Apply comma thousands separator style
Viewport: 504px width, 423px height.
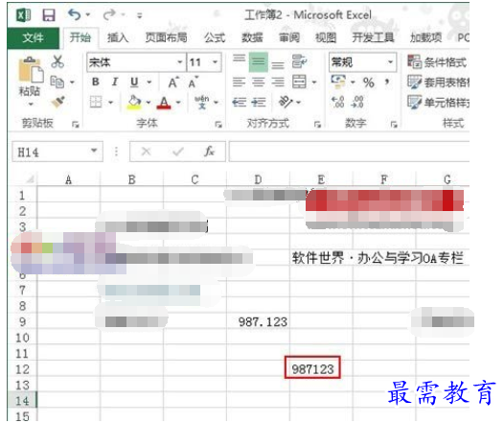pyautogui.click(x=387, y=82)
